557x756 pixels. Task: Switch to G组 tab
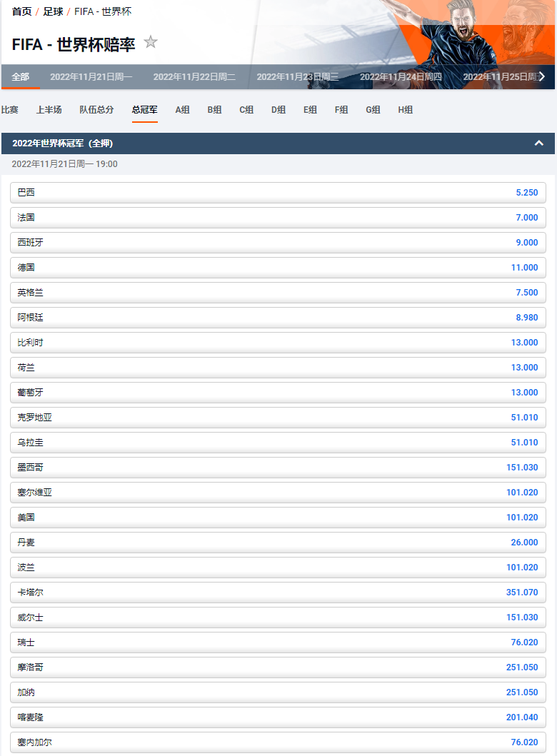click(373, 110)
